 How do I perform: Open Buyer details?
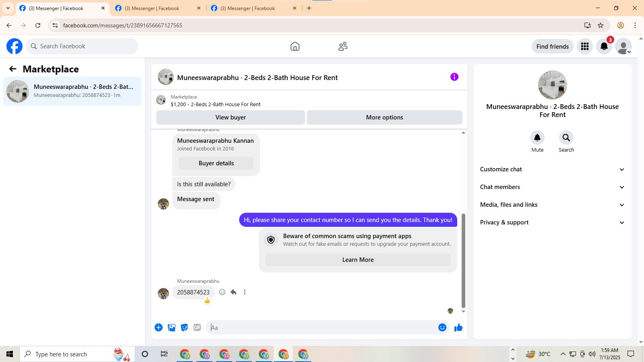pos(216,163)
